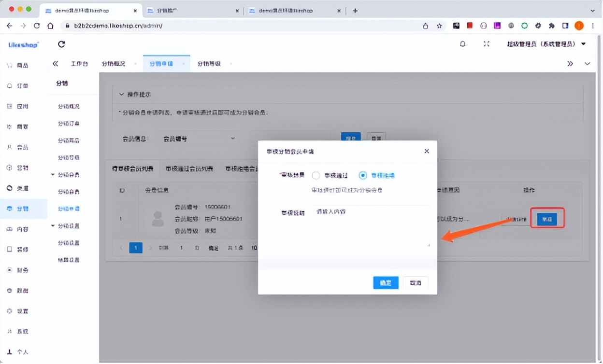This screenshot has height=364, width=603.
Task: Click the 确定 confirm button in the dialog
Action: (386, 282)
